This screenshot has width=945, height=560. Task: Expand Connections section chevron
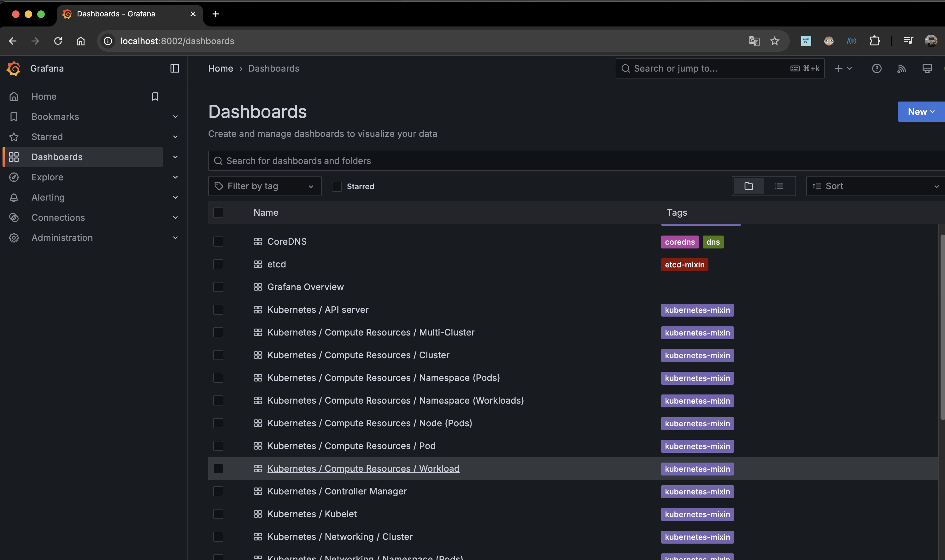coord(175,218)
